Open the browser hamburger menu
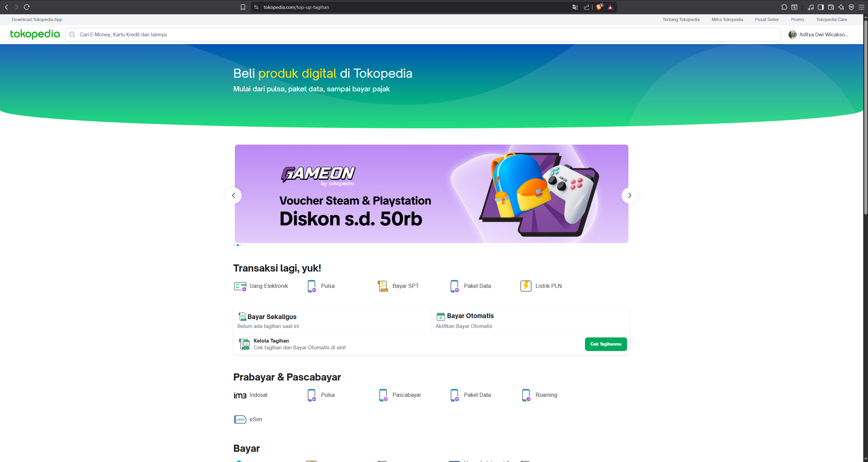 (862, 7)
